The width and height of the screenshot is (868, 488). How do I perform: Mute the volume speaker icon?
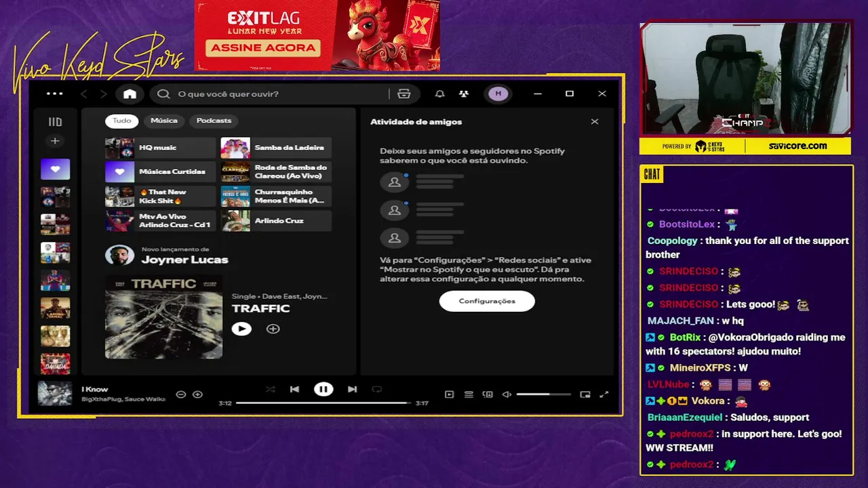point(506,394)
